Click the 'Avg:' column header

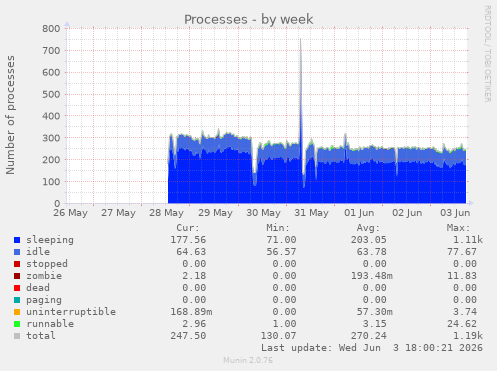point(368,228)
